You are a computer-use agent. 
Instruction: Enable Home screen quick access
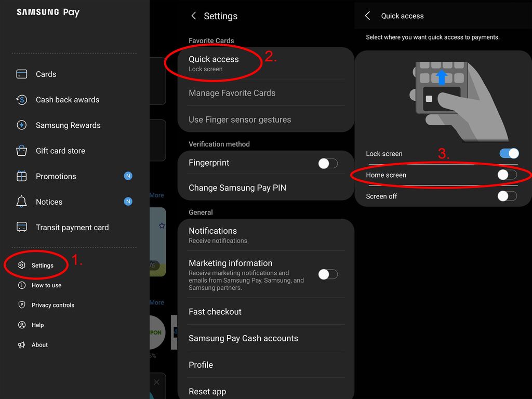[x=507, y=175]
